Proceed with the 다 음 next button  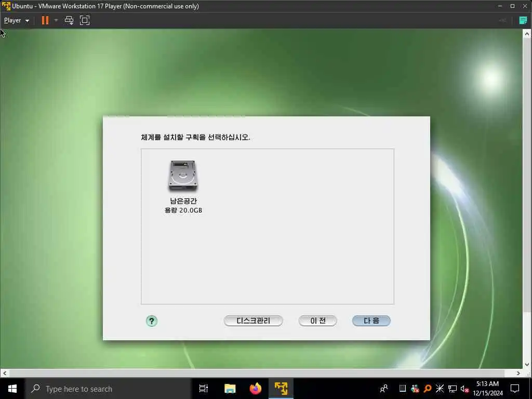371,321
